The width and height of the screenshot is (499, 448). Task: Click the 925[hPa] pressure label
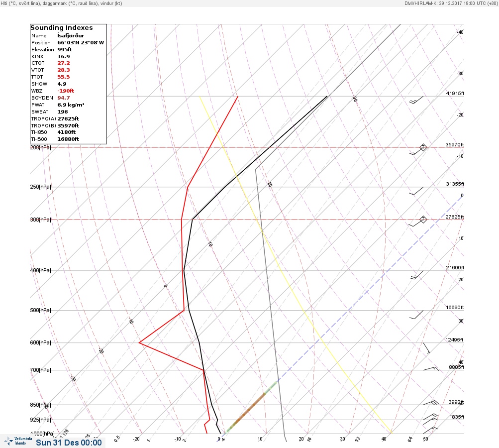click(x=40, y=420)
